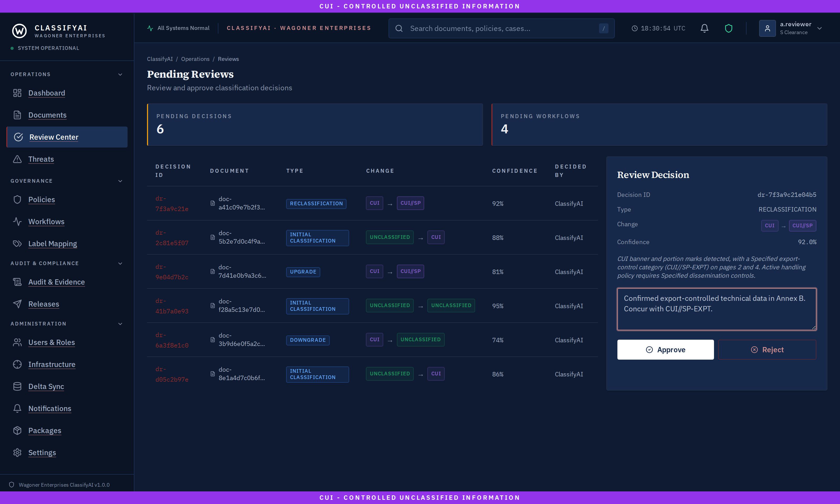Click the DOWNGRADE type badge
The height and width of the screenshot is (504, 840).
(308, 340)
